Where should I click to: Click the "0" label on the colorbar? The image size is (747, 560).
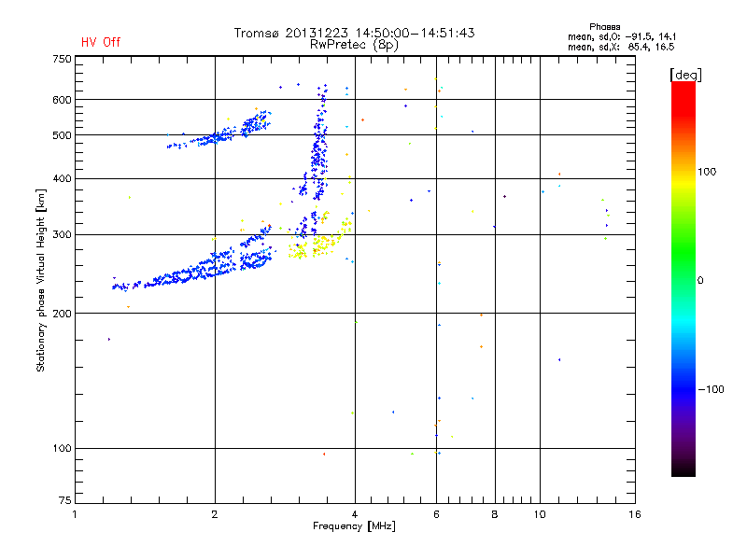pyautogui.click(x=700, y=281)
